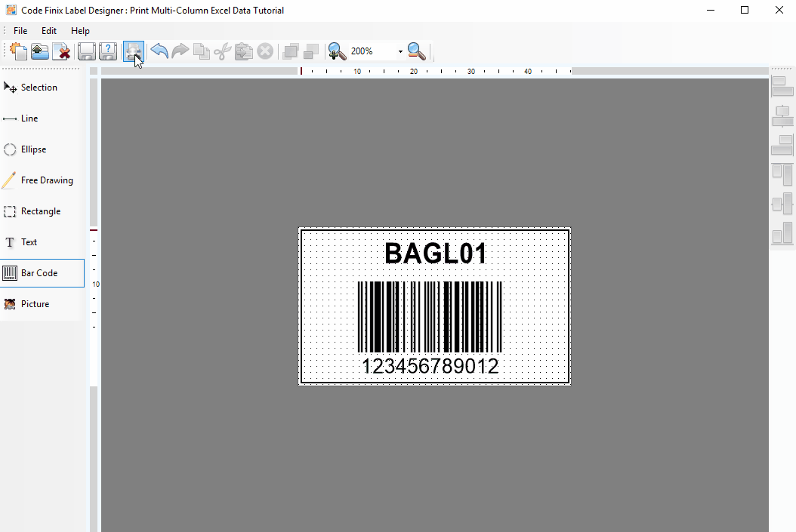
Task: Zoom out with the minus magnifier
Action: [416, 51]
